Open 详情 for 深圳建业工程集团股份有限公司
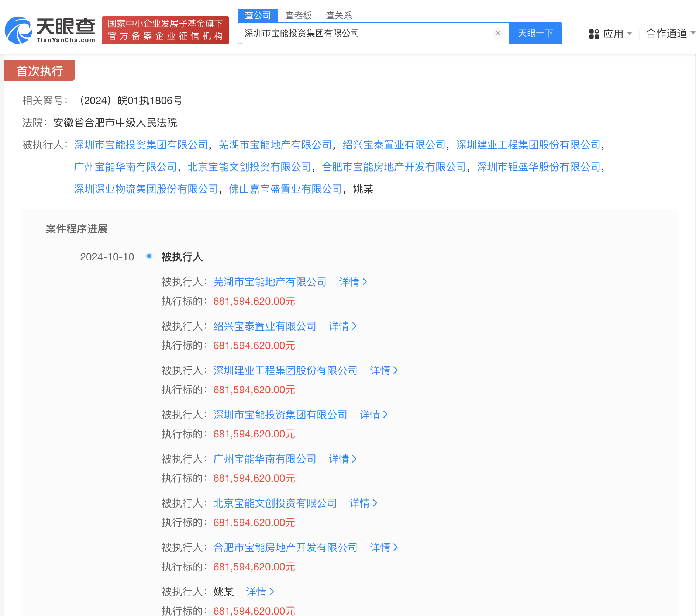696x616 pixels. (x=384, y=371)
